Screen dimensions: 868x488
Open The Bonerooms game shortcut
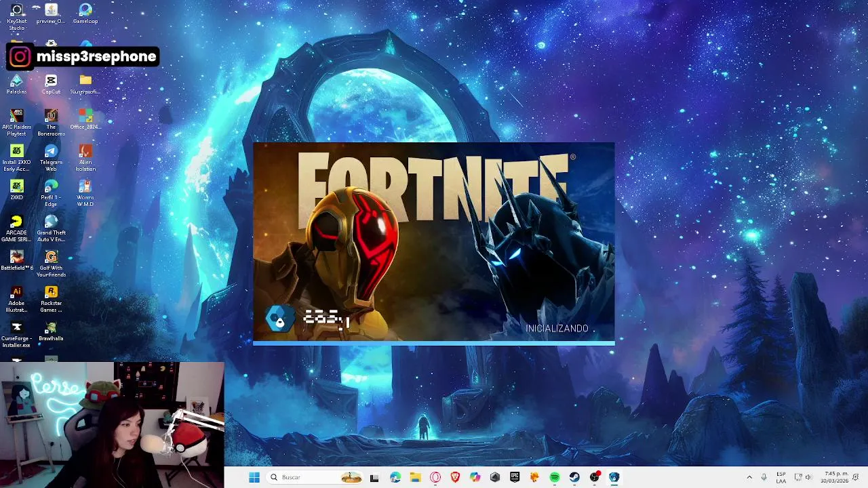pos(51,123)
